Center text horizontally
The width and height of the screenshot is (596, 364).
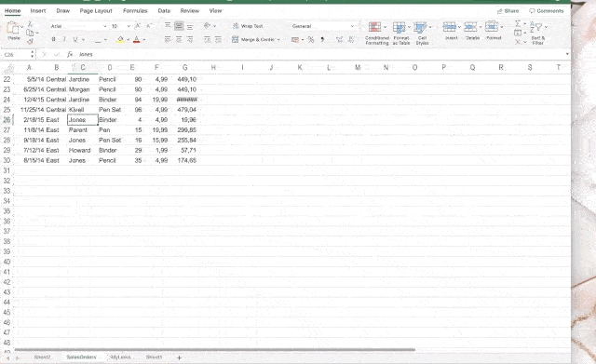point(179,39)
